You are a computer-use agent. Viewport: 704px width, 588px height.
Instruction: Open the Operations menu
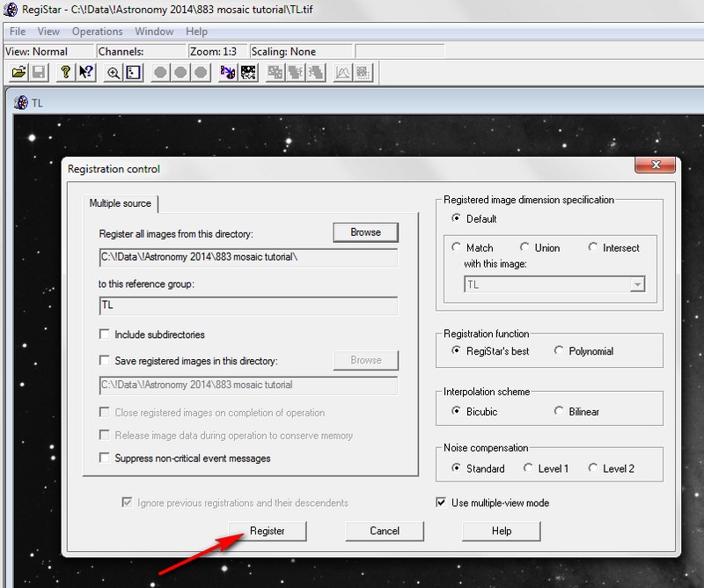point(97,32)
